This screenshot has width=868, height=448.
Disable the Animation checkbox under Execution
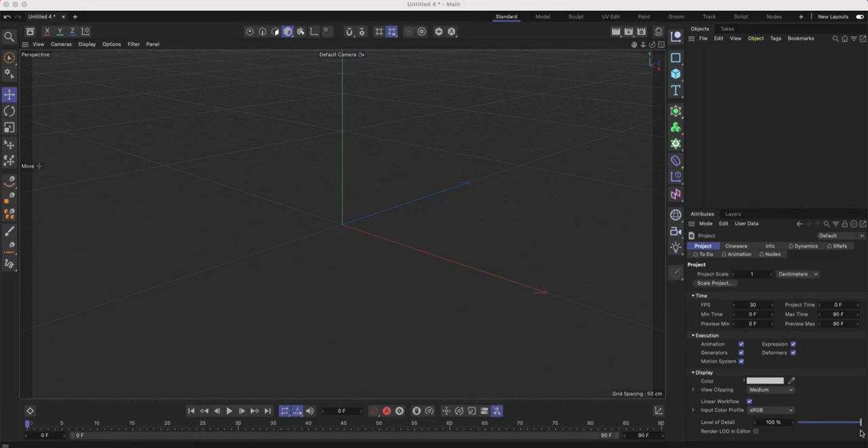pyautogui.click(x=741, y=344)
